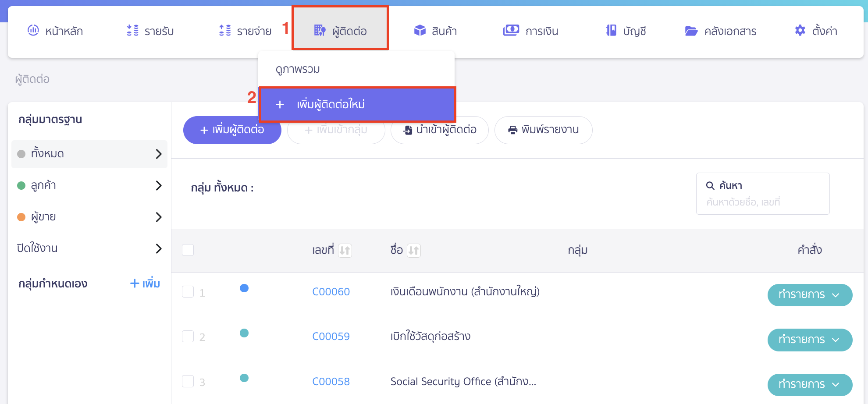Click the dashboard icon beside หน้าหลัก
The height and width of the screenshot is (404, 868).
(33, 30)
